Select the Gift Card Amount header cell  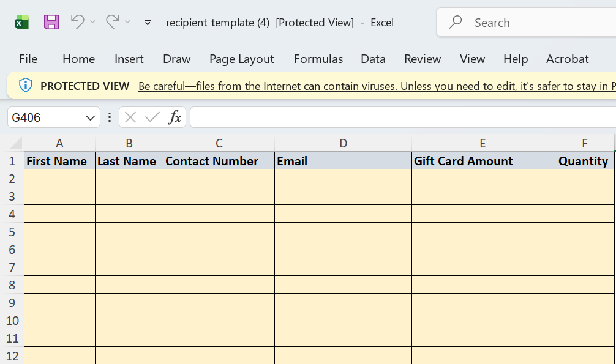[x=483, y=161]
